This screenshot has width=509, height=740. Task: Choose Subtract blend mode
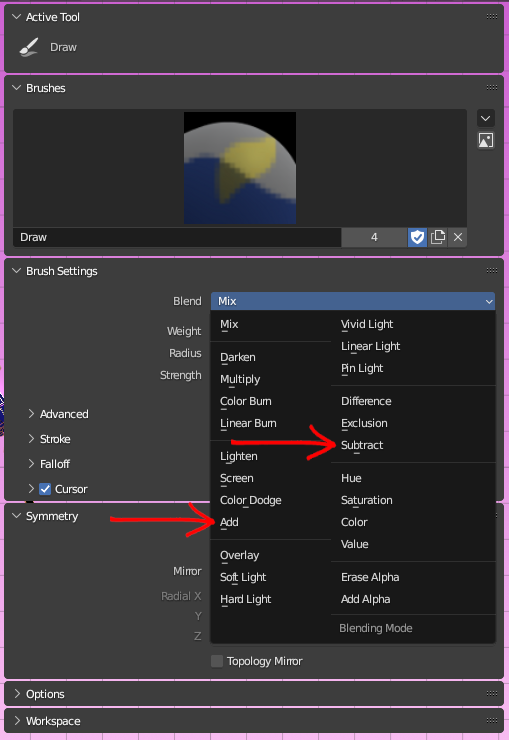click(x=362, y=445)
